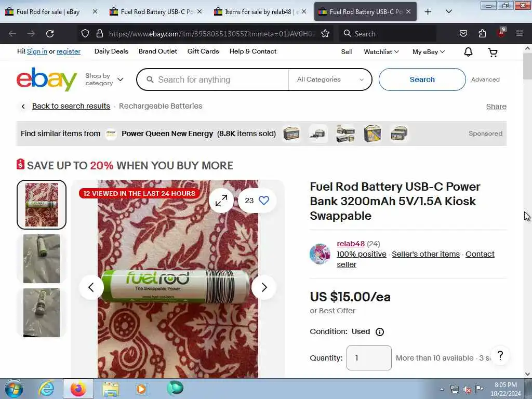Open the Firefox hamburger menu
This screenshot has width=532, height=399.
(x=520, y=33)
